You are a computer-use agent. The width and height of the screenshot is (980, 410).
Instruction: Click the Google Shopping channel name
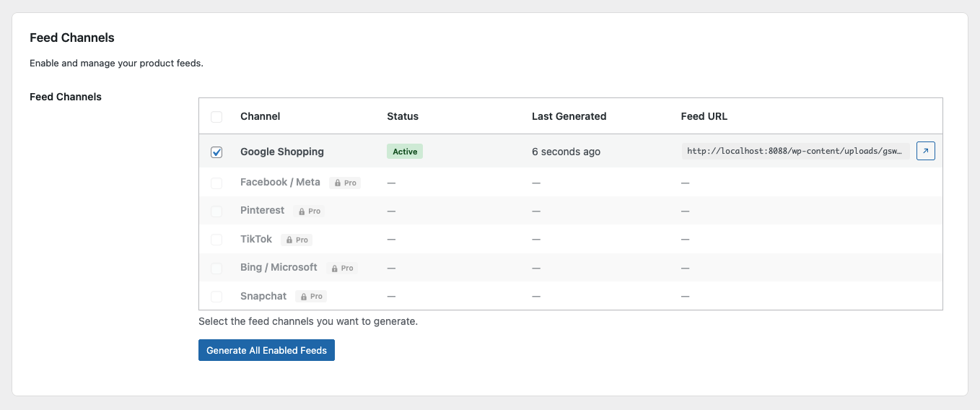tap(282, 152)
